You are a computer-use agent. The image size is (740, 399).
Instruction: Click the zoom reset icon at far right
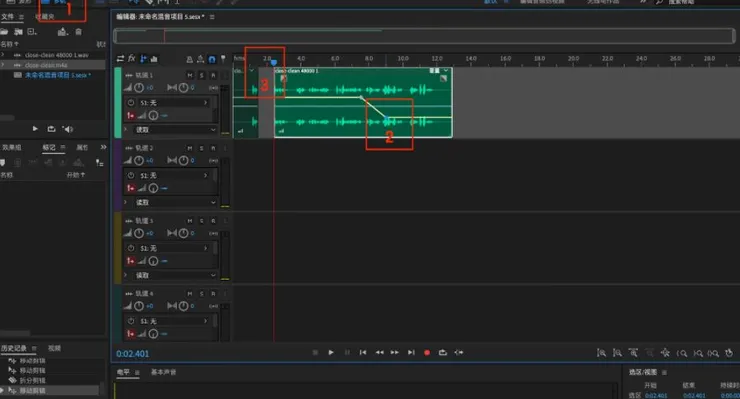coord(729,353)
